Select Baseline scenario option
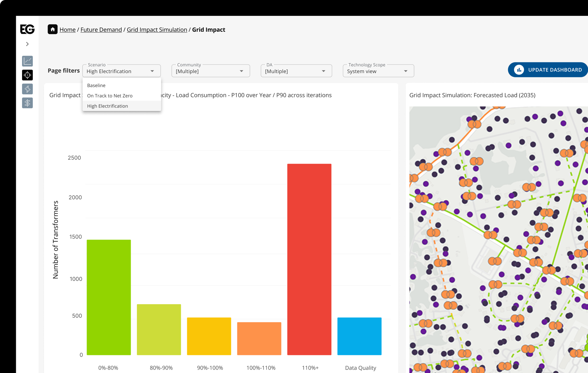Image resolution: width=588 pixels, height=373 pixels. click(x=122, y=85)
